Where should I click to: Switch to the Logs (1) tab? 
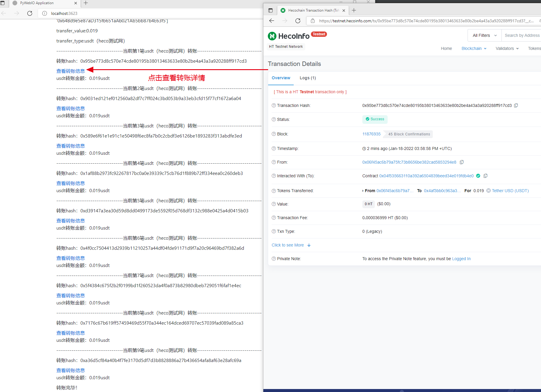pyautogui.click(x=308, y=78)
